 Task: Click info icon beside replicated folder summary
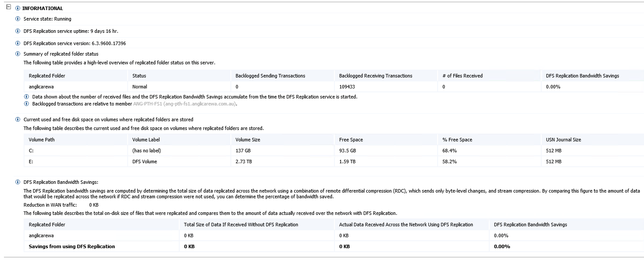coord(17,54)
